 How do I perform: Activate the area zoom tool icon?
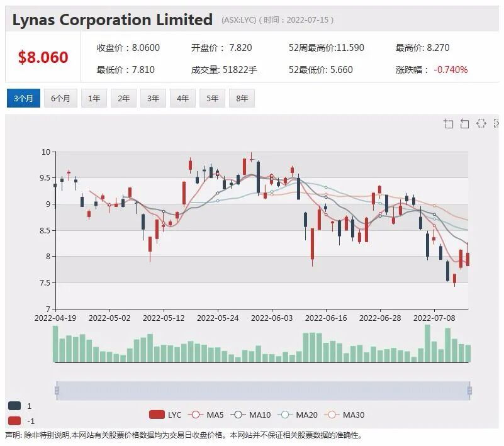click(449, 123)
